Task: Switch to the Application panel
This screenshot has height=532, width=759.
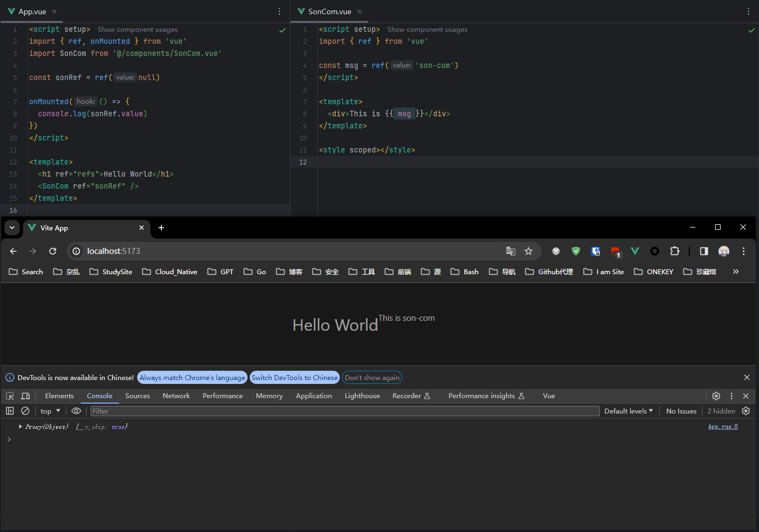Action: pyautogui.click(x=314, y=396)
